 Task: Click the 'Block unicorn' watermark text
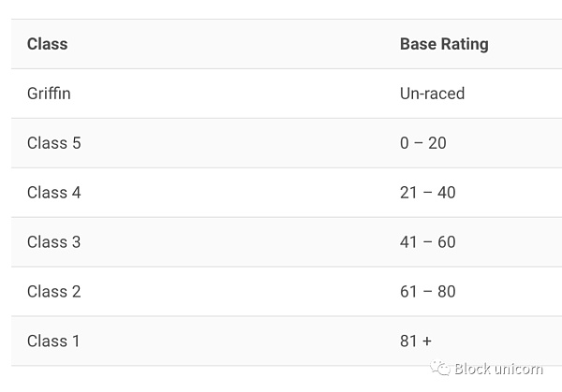pos(498,369)
